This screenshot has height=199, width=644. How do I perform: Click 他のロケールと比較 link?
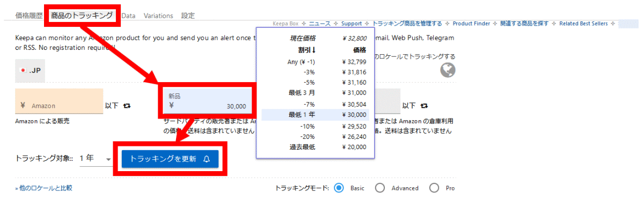click(44, 188)
